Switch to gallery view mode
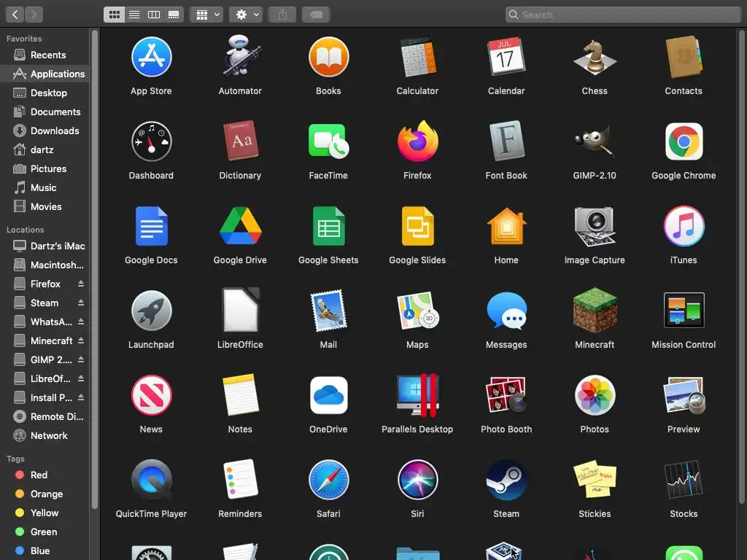The width and height of the screenshot is (747, 560). [x=174, y=15]
